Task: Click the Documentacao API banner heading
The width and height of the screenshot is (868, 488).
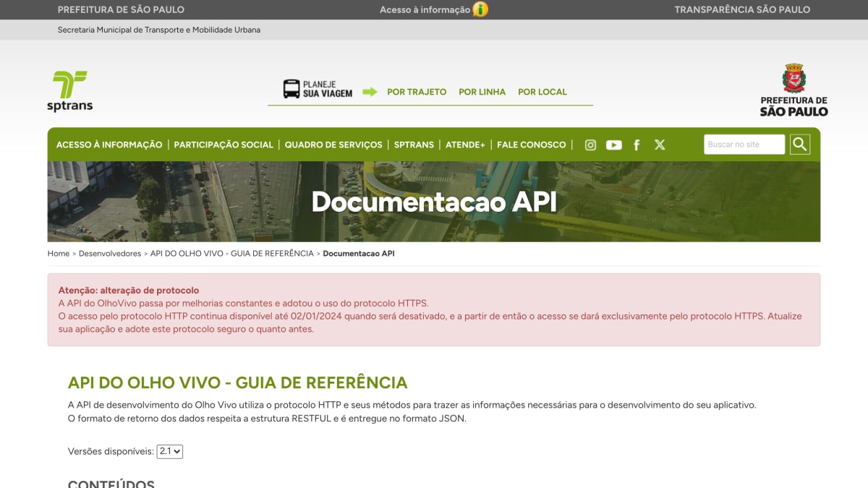Action: click(x=434, y=202)
